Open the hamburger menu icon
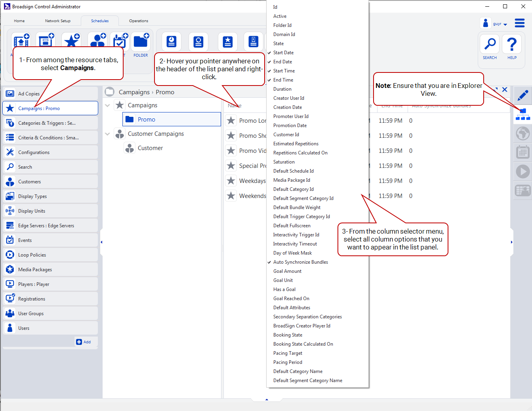The image size is (532, 411). pyautogui.click(x=520, y=23)
